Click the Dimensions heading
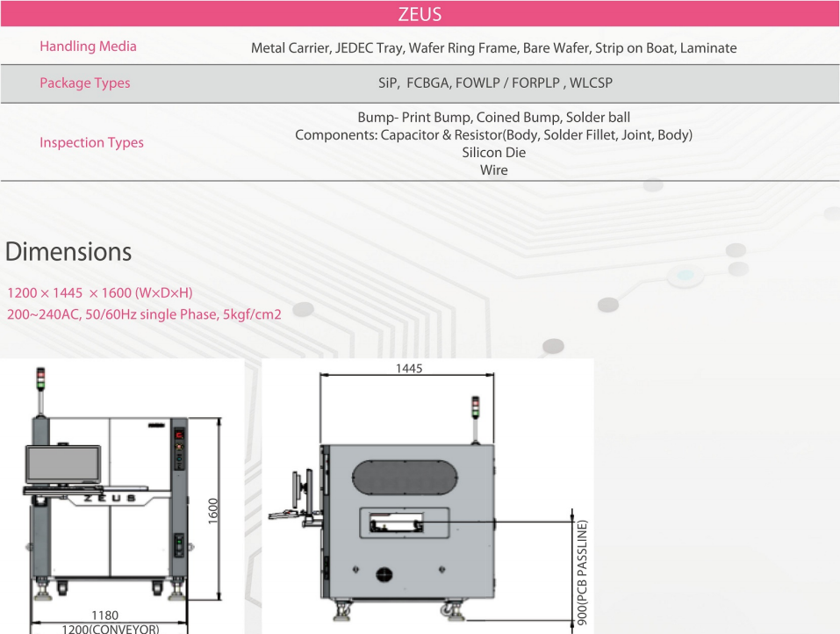The image size is (840, 634). [x=68, y=252]
